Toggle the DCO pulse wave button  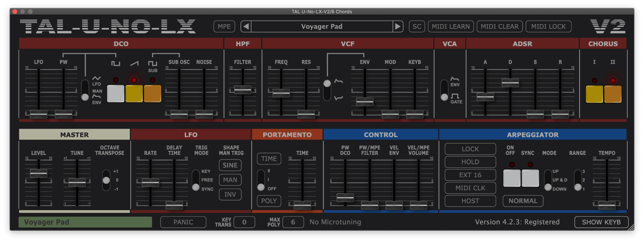[x=116, y=94]
